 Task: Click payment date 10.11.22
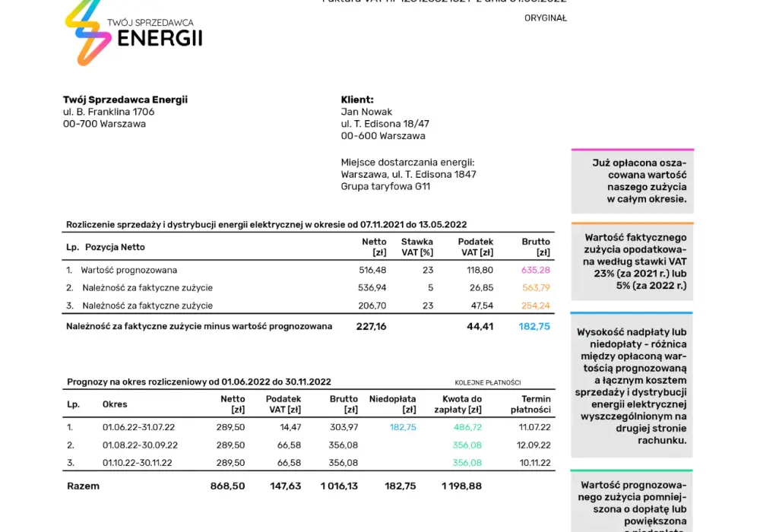pyautogui.click(x=535, y=463)
